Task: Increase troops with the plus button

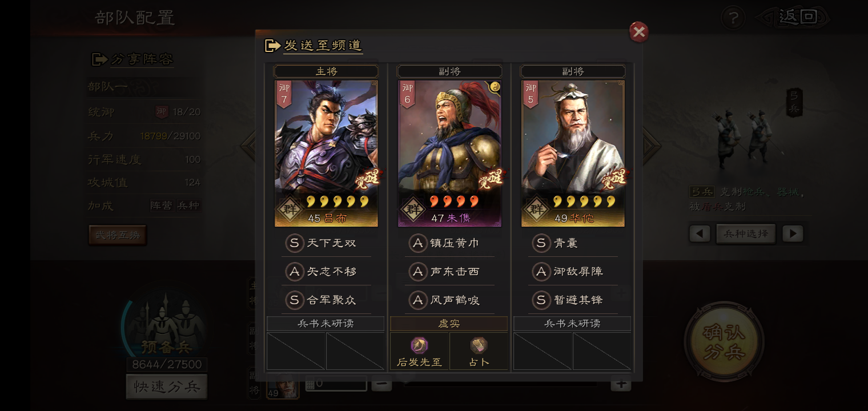Action: pyautogui.click(x=621, y=385)
